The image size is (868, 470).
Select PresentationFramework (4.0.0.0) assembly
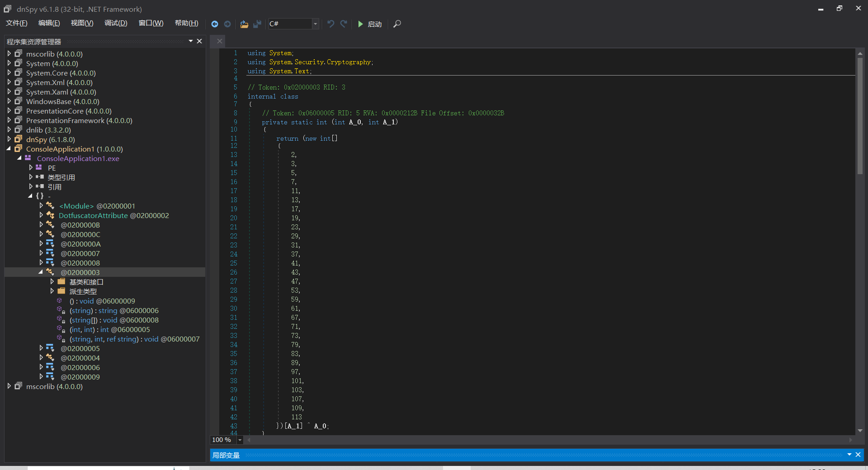(79, 120)
